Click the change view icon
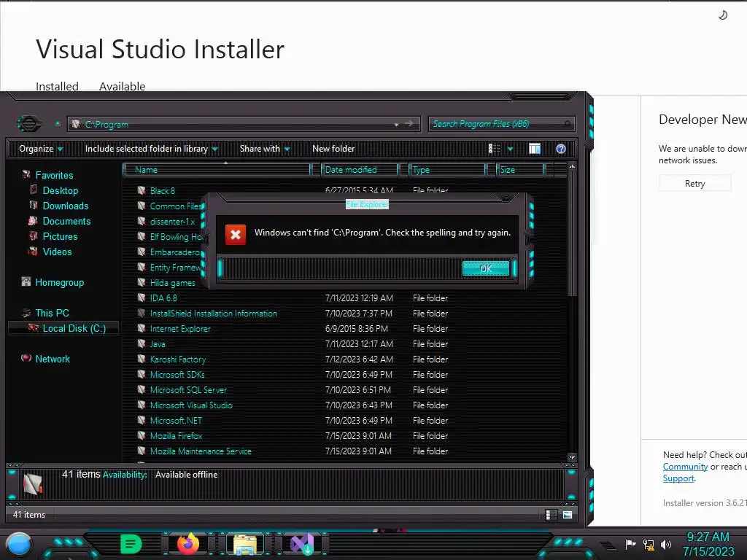 click(495, 149)
